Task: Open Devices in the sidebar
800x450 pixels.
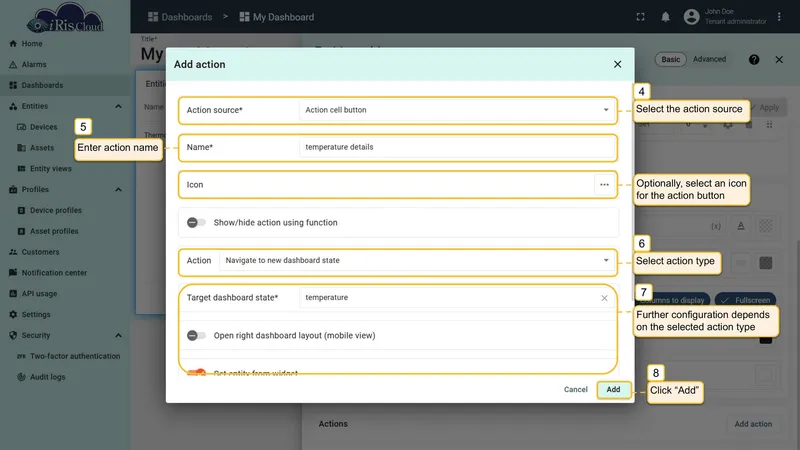Action: tap(43, 127)
